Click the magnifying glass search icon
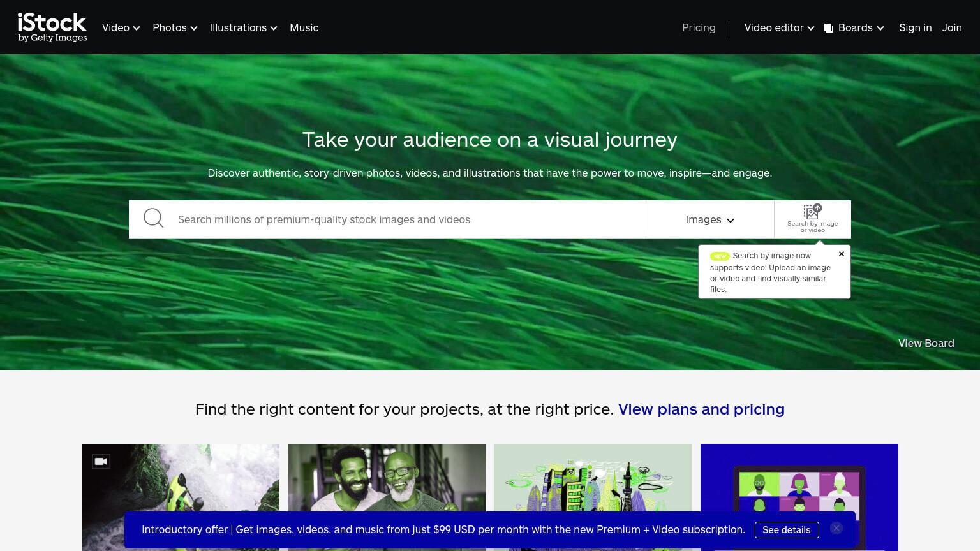This screenshot has width=980, height=551. (x=153, y=219)
